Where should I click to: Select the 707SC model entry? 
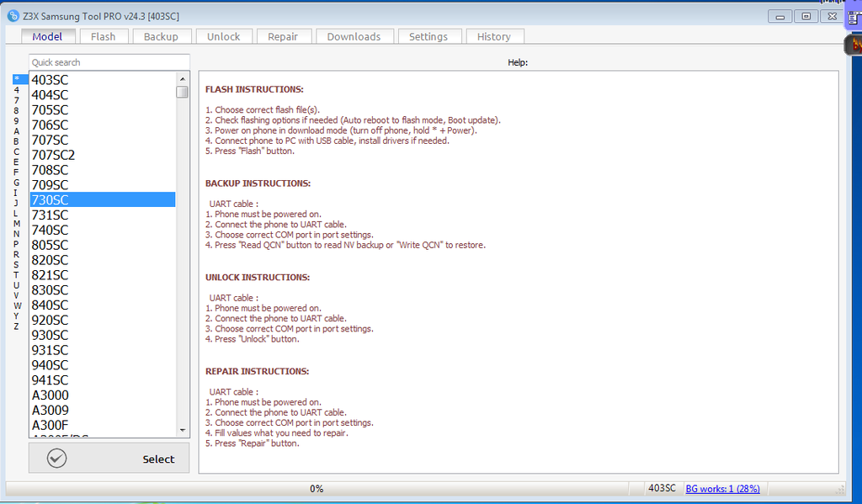pyautogui.click(x=103, y=140)
